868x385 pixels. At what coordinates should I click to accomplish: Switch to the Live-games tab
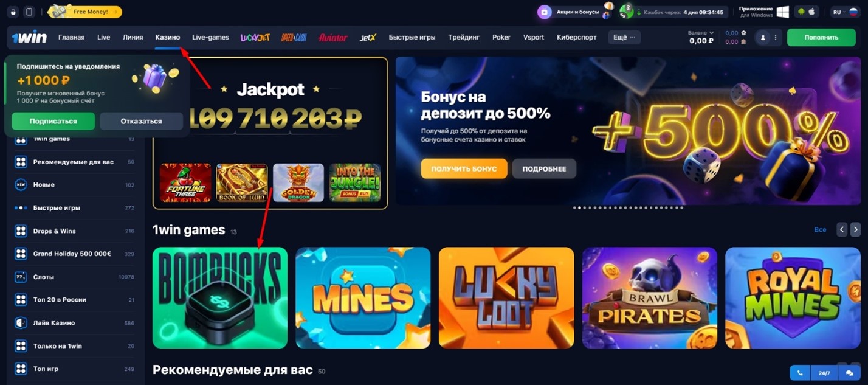click(210, 37)
